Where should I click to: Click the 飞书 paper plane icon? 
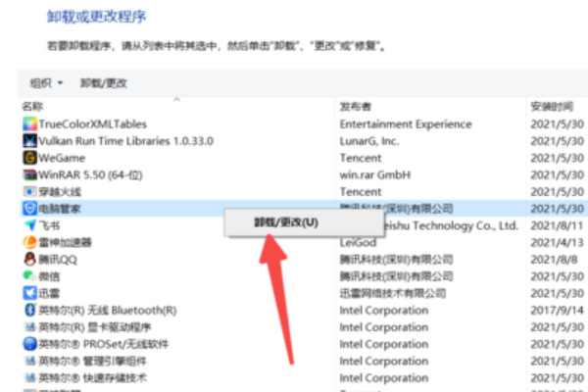click(30, 225)
